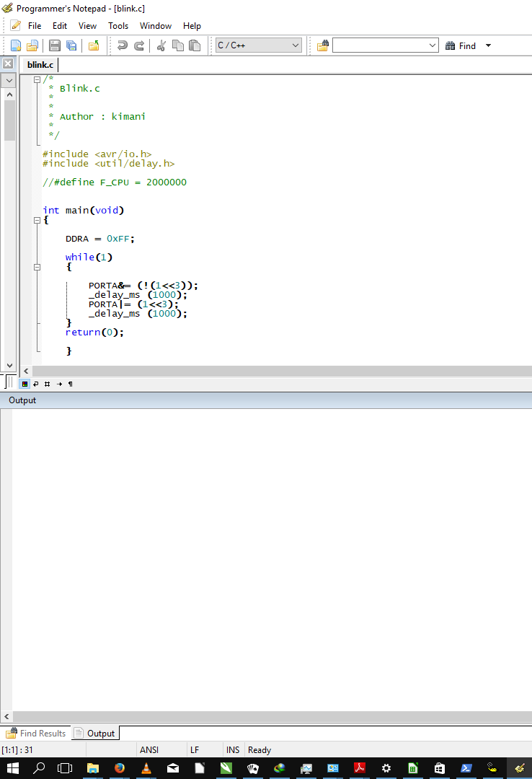This screenshot has height=779, width=532.
Task: Click the INS insert mode status entry
Action: click(233, 749)
